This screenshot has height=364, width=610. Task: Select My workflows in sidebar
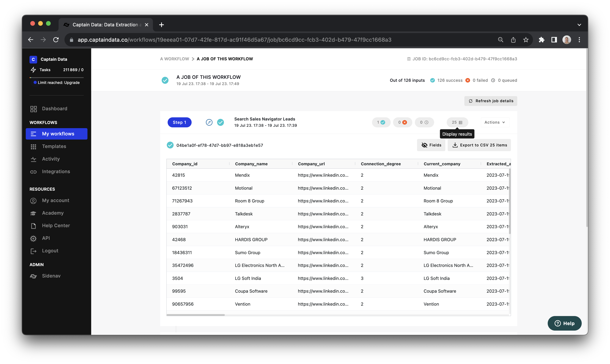pyautogui.click(x=57, y=134)
